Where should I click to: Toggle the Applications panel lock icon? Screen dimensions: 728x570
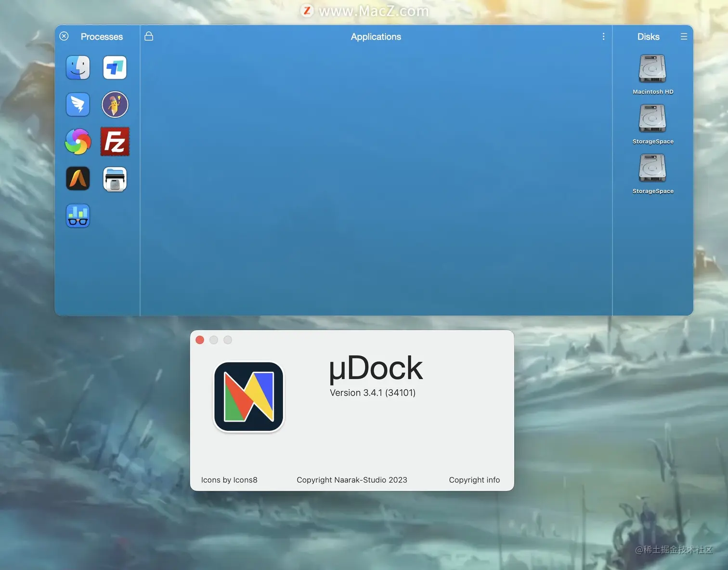pos(149,36)
